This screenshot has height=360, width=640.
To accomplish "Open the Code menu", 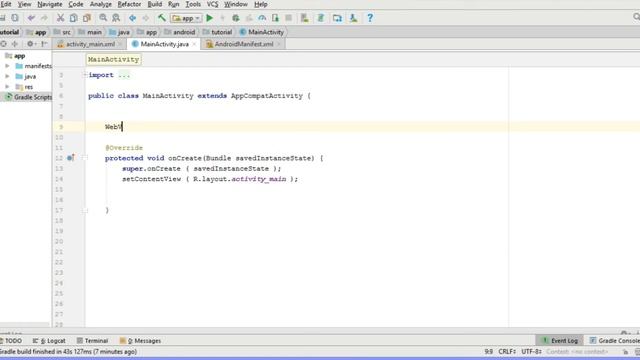I will [76, 4].
